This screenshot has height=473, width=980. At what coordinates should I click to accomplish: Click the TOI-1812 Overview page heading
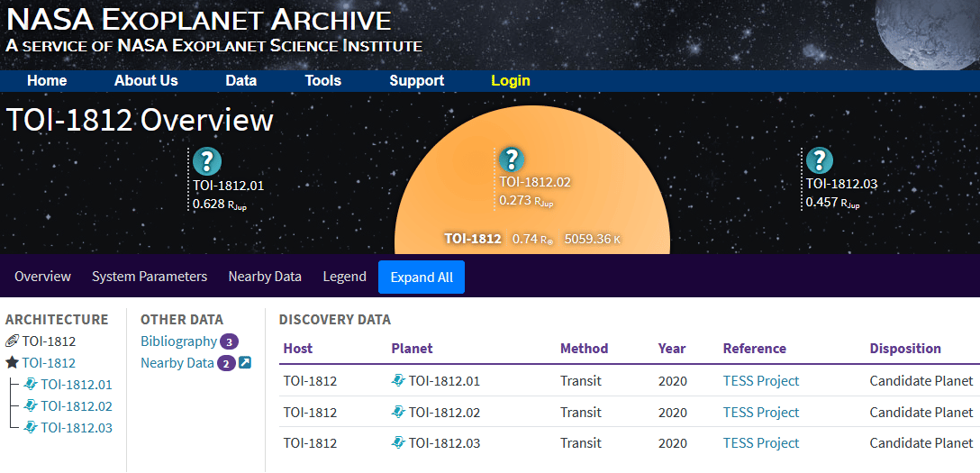point(140,120)
